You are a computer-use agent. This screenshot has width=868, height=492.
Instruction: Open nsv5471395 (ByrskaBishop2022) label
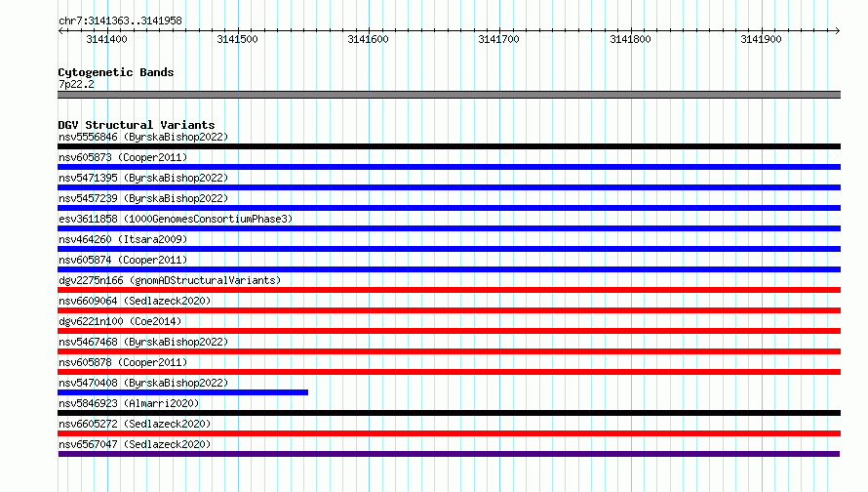click(x=143, y=178)
